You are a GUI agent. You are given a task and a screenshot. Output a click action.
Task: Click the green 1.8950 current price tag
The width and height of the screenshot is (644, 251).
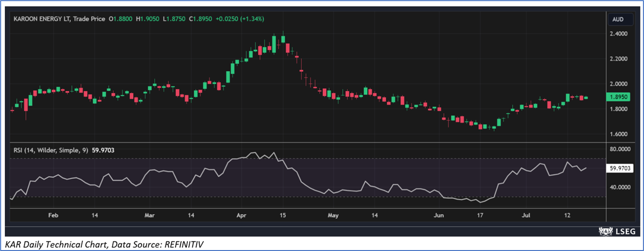pos(619,97)
